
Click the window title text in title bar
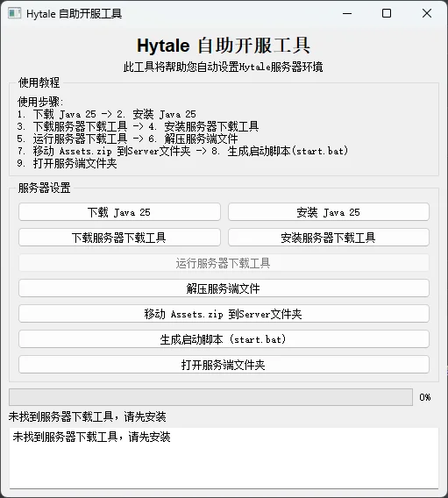[74, 14]
